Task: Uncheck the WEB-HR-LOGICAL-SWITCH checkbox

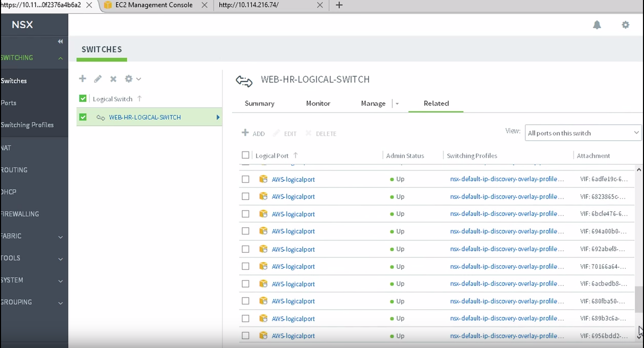Action: (x=83, y=117)
